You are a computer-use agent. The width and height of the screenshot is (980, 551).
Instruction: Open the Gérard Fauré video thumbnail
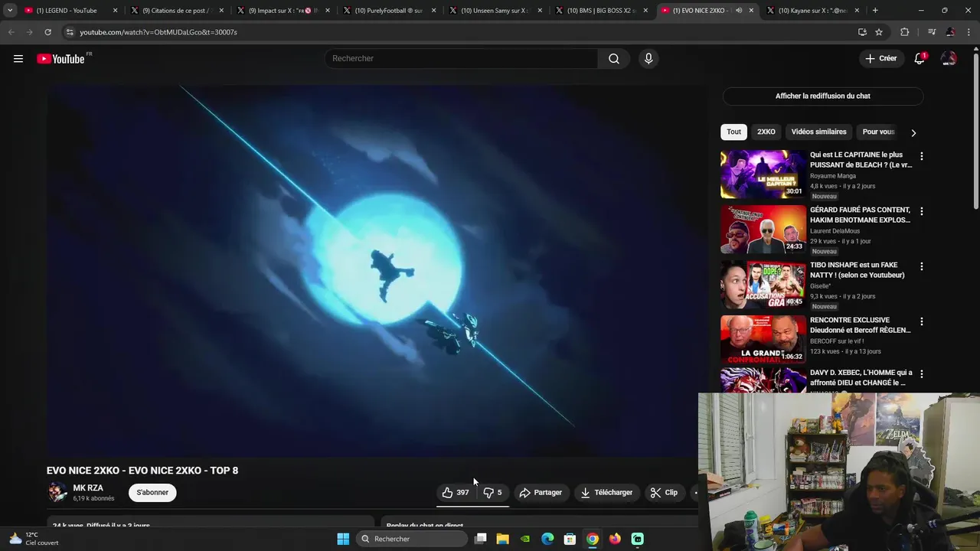[x=763, y=229]
